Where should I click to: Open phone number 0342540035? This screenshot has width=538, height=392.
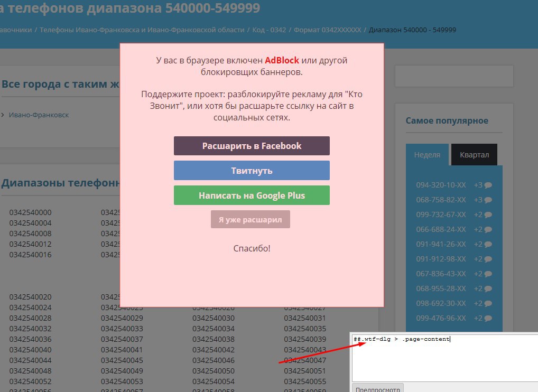[305, 329]
